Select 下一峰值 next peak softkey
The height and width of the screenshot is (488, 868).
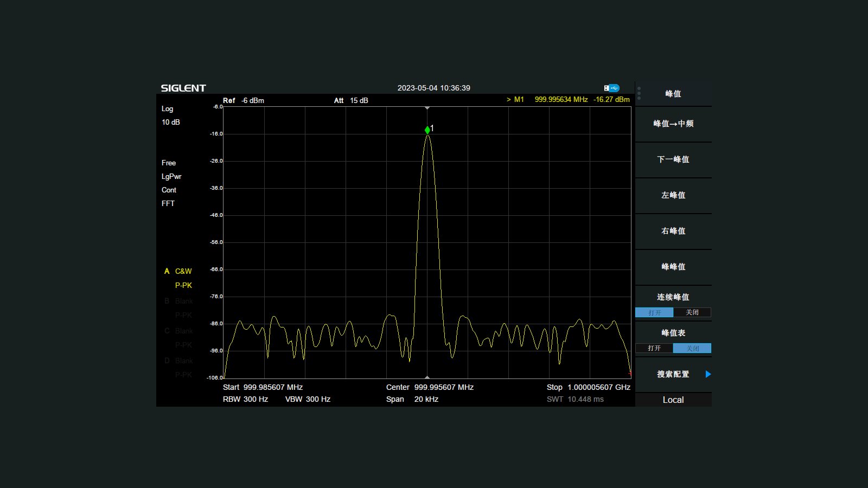[673, 159]
